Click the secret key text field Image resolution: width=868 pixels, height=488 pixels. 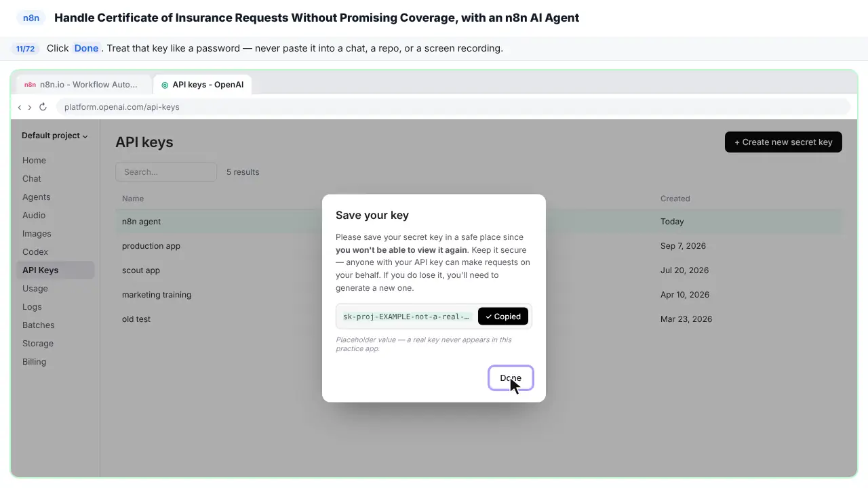click(x=406, y=317)
